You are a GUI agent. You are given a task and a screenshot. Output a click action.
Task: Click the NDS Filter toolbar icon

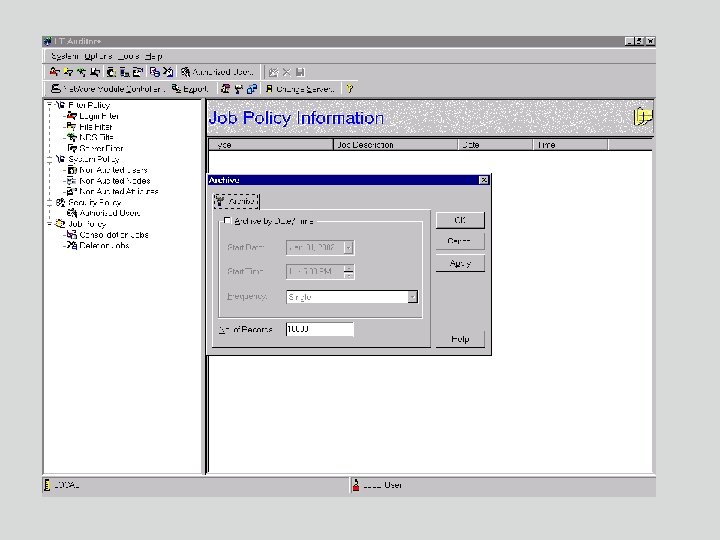[81, 72]
